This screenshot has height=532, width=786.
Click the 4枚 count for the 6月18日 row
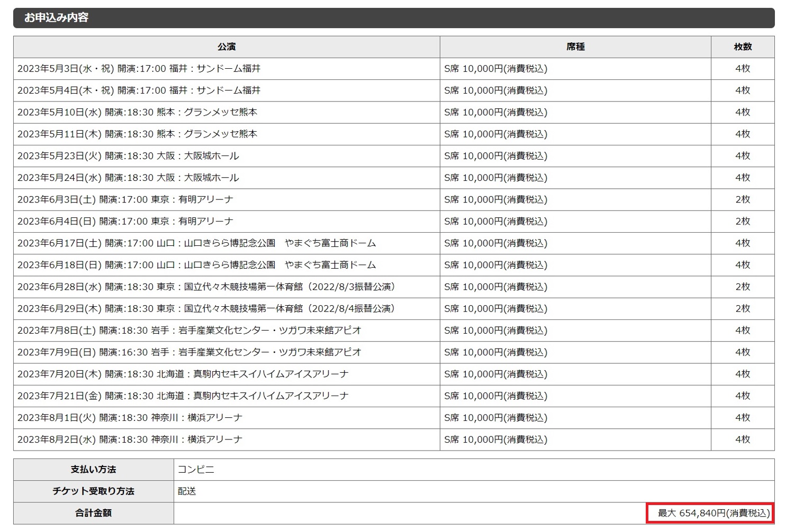tap(743, 265)
